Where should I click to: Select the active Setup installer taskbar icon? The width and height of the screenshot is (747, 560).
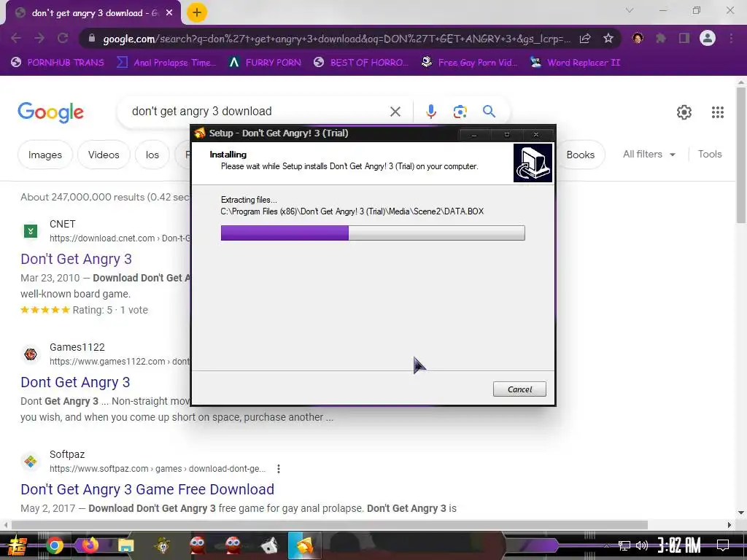[x=305, y=545]
